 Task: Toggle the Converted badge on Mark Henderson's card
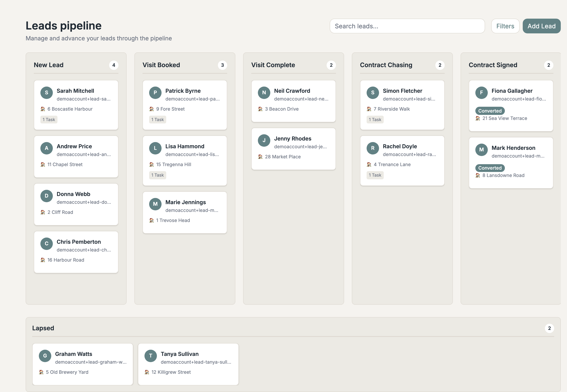490,168
